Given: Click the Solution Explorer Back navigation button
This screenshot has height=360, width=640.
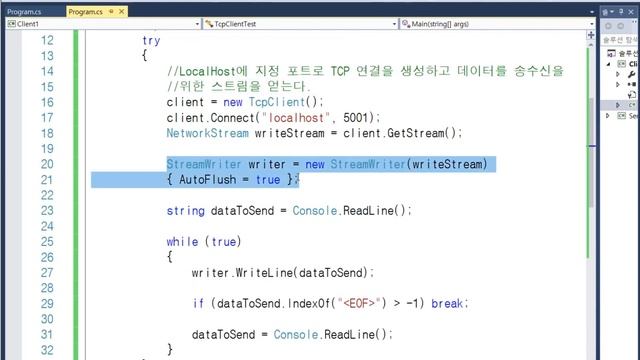Looking at the screenshot, I should 608,26.
